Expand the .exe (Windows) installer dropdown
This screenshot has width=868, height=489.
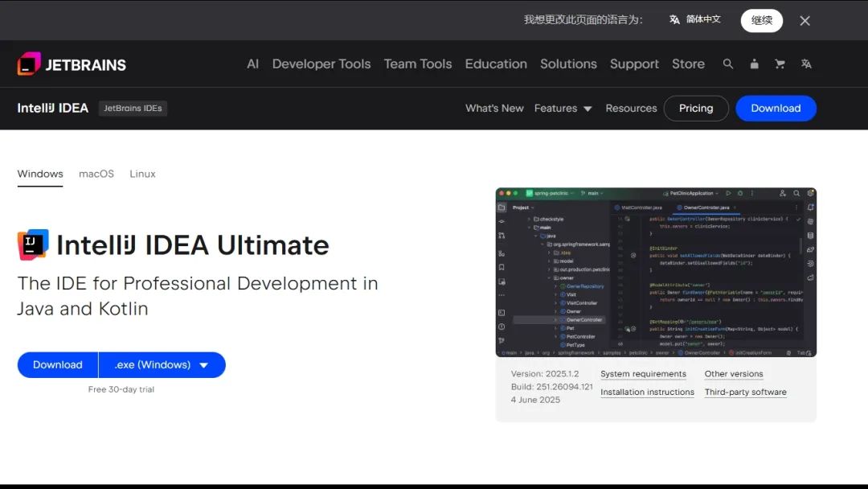[x=162, y=365]
